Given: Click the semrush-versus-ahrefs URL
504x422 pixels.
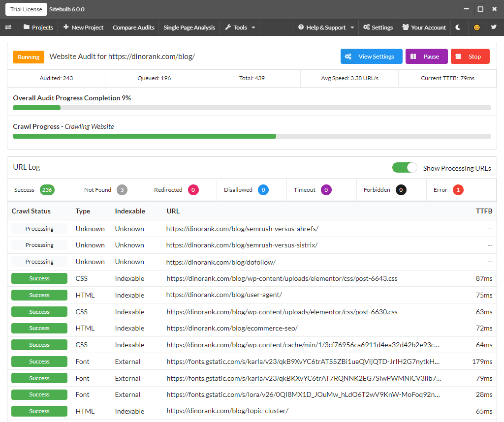Looking at the screenshot, I should click(x=242, y=229).
